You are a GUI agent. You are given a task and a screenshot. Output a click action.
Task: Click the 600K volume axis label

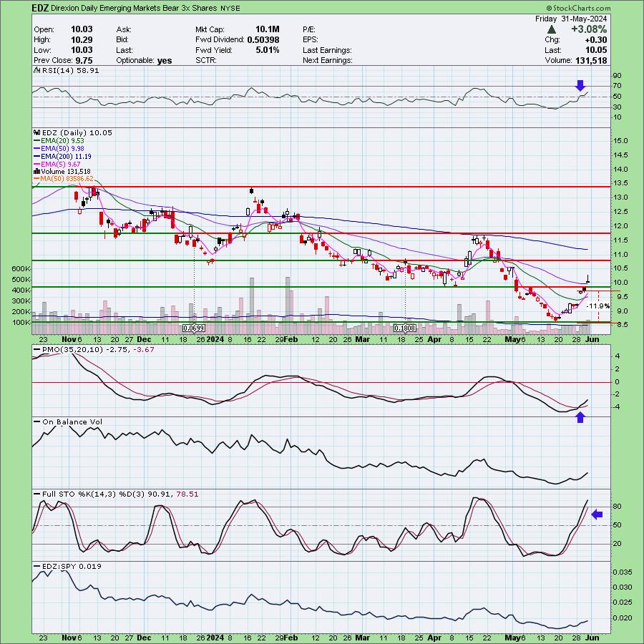pyautogui.click(x=21, y=268)
